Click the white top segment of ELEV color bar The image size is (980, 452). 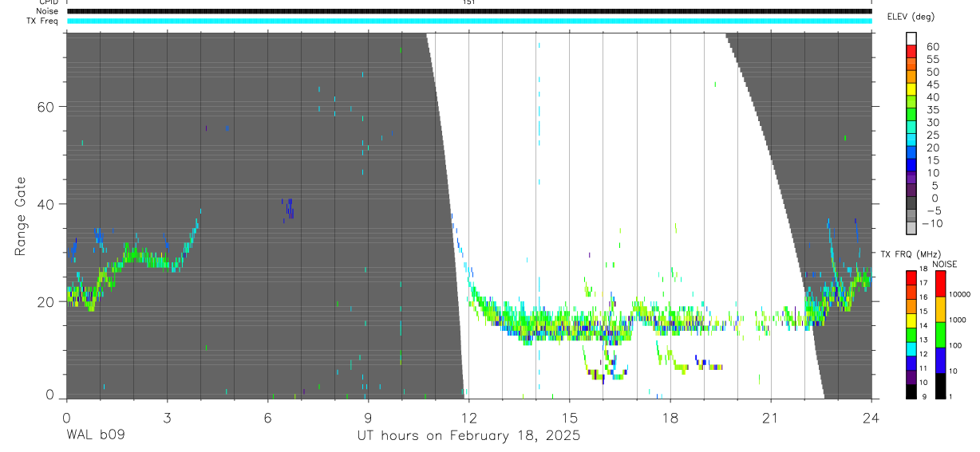[x=911, y=37]
